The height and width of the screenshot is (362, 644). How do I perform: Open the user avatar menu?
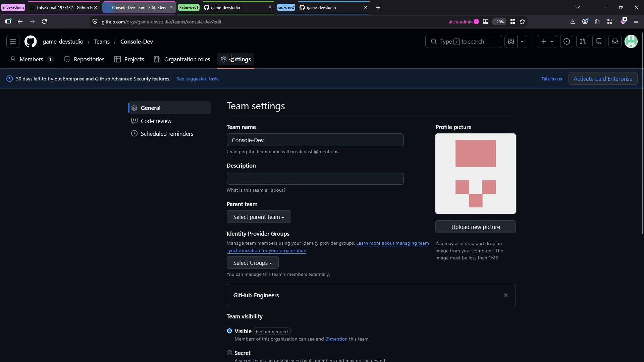click(x=631, y=42)
